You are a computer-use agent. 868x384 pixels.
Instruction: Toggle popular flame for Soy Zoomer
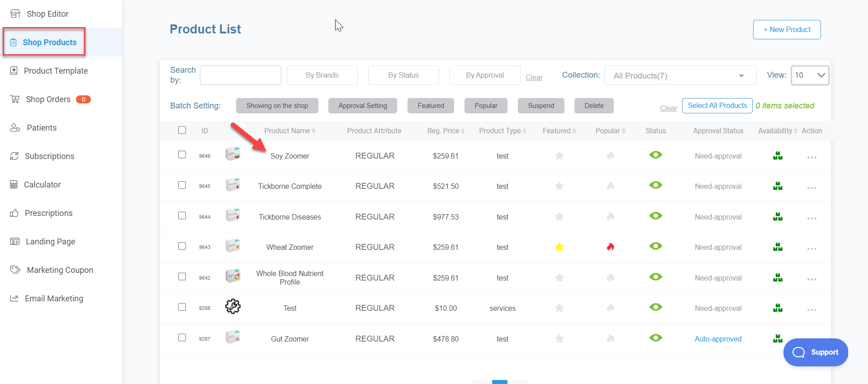[611, 156]
